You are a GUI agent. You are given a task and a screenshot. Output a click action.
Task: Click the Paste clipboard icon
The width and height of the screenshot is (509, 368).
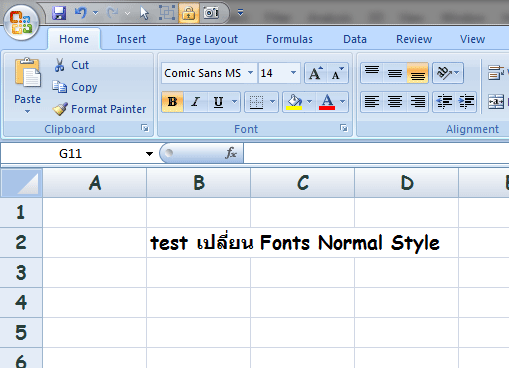[x=28, y=73]
